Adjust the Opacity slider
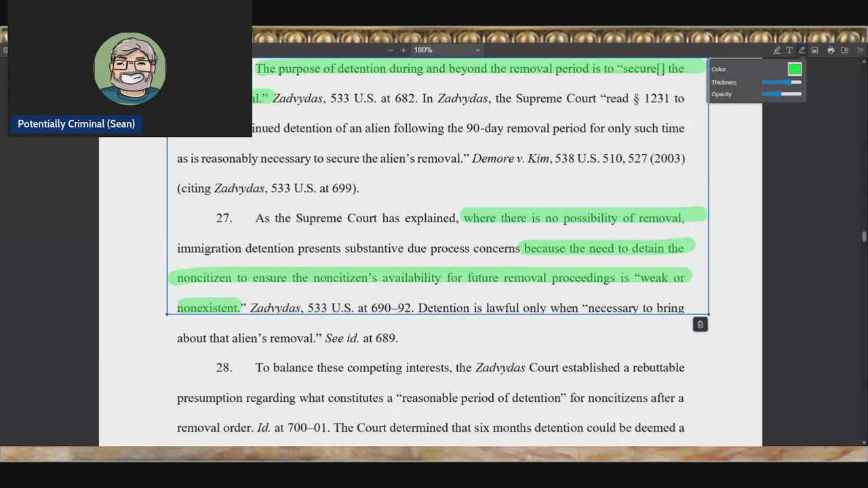The height and width of the screenshot is (488, 868). (x=782, y=94)
